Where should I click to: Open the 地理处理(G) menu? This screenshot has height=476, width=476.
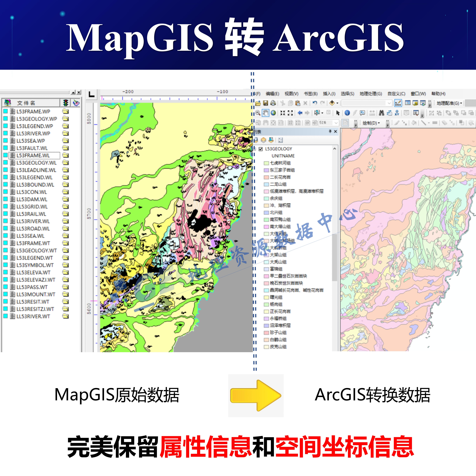coord(371,94)
